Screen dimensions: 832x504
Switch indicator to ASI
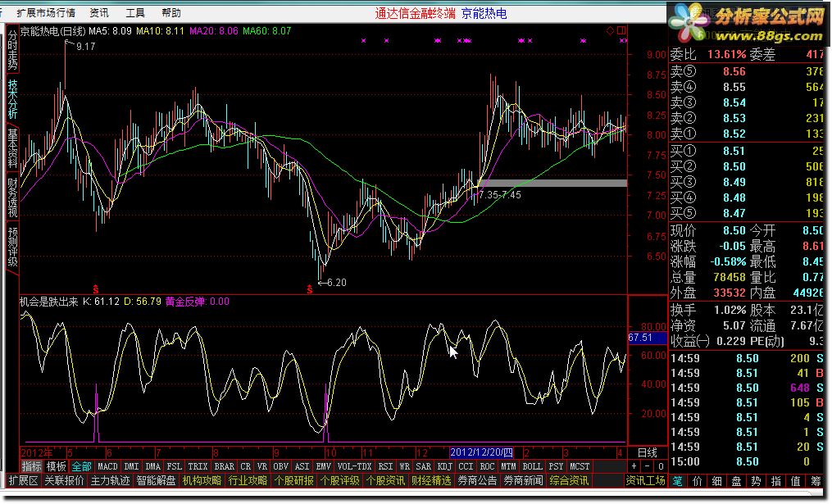(x=302, y=466)
